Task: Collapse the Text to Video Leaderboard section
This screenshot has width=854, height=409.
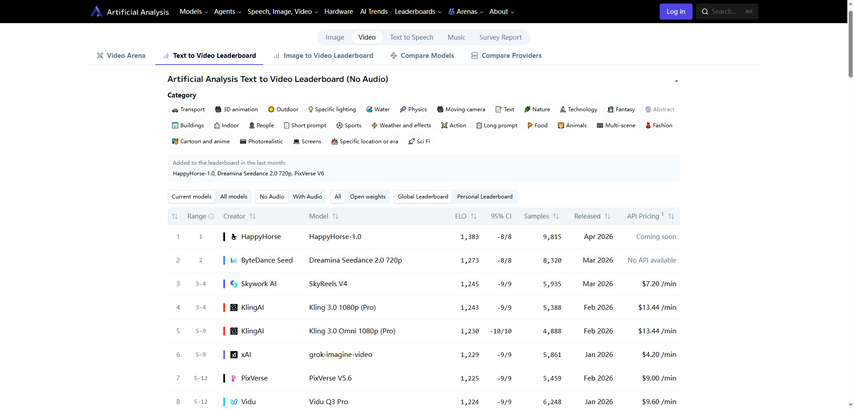Action: click(x=676, y=80)
